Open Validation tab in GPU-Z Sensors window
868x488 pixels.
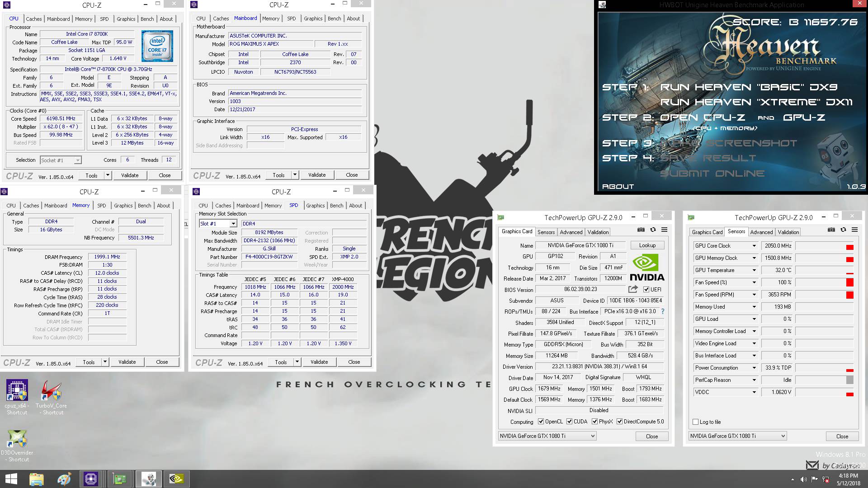788,232
